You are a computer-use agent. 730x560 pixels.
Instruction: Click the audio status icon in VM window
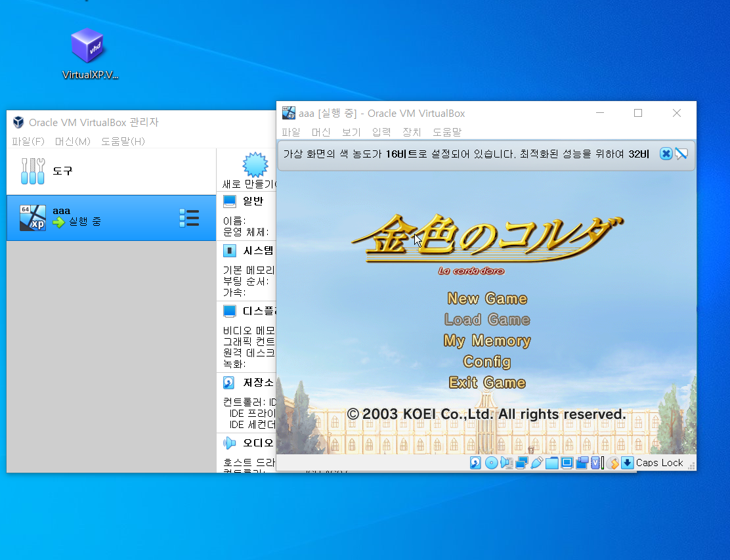tap(507, 463)
